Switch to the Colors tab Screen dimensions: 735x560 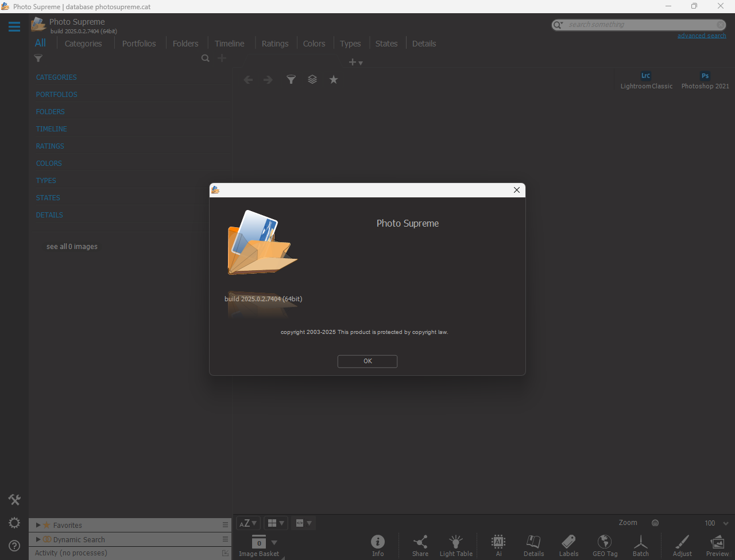[314, 44]
